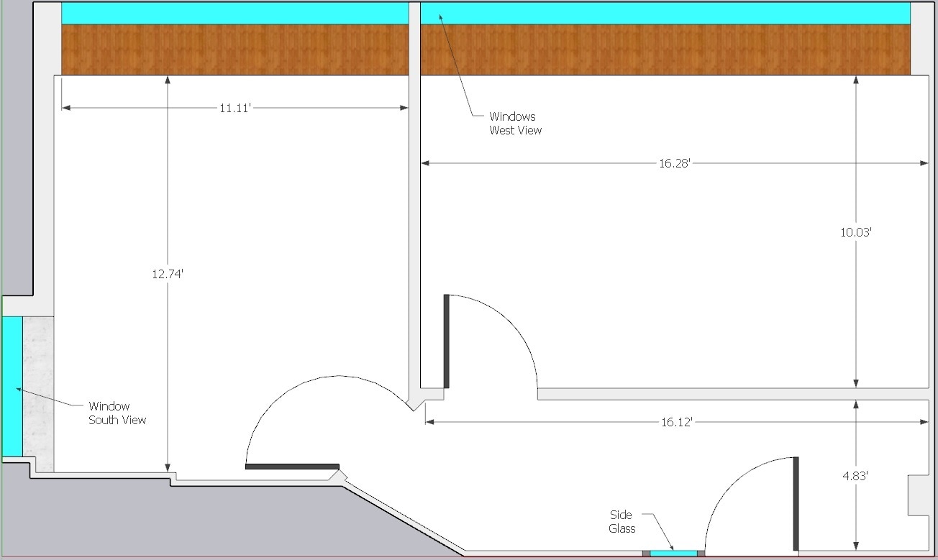Click the cyan south window pane
The height and width of the screenshot is (560, 938).
(x=12, y=386)
